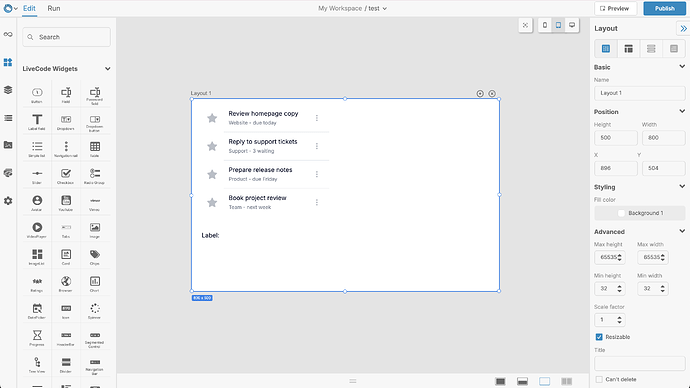Collapse the Advanced section
This screenshot has width=690, height=388.
682,231
